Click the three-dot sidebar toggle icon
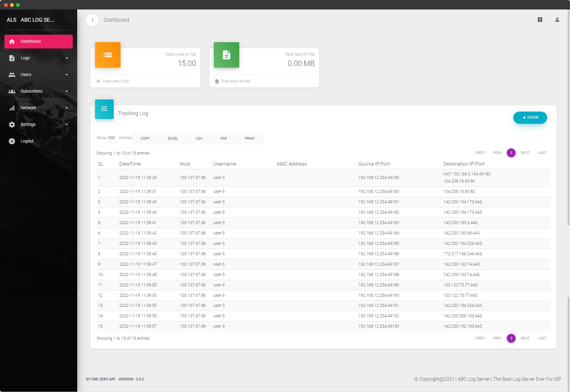570x392 pixels. pos(92,20)
